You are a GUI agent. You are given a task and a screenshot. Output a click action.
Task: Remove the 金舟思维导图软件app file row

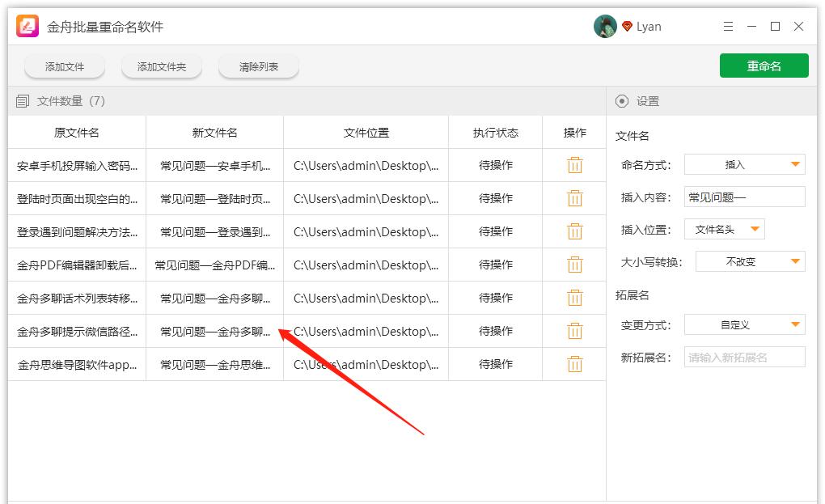574,364
